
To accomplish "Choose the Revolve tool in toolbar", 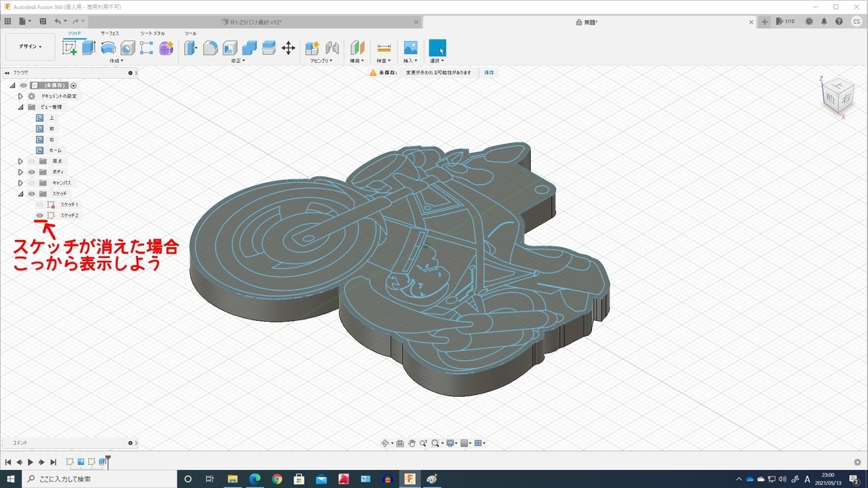I will [108, 48].
